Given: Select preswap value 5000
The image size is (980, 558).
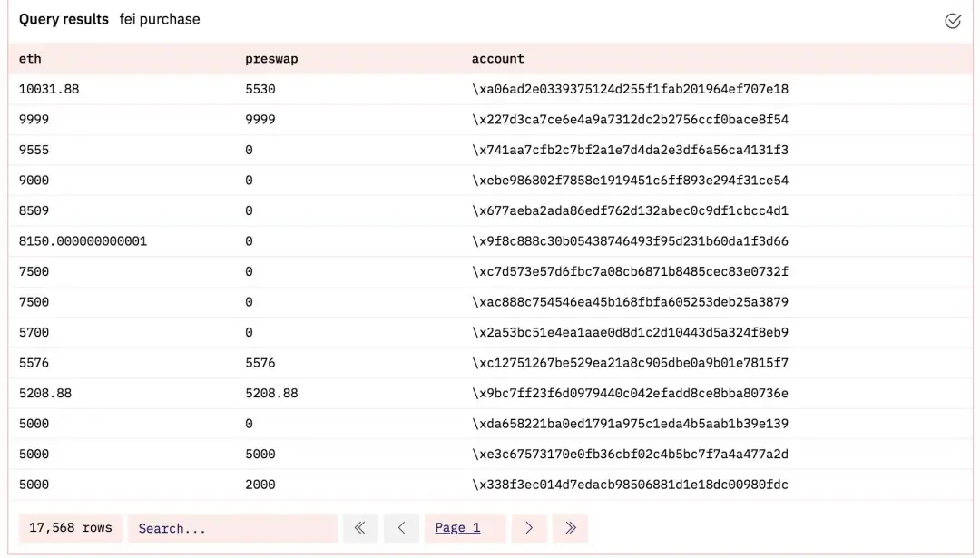Looking at the screenshot, I should (x=260, y=455).
